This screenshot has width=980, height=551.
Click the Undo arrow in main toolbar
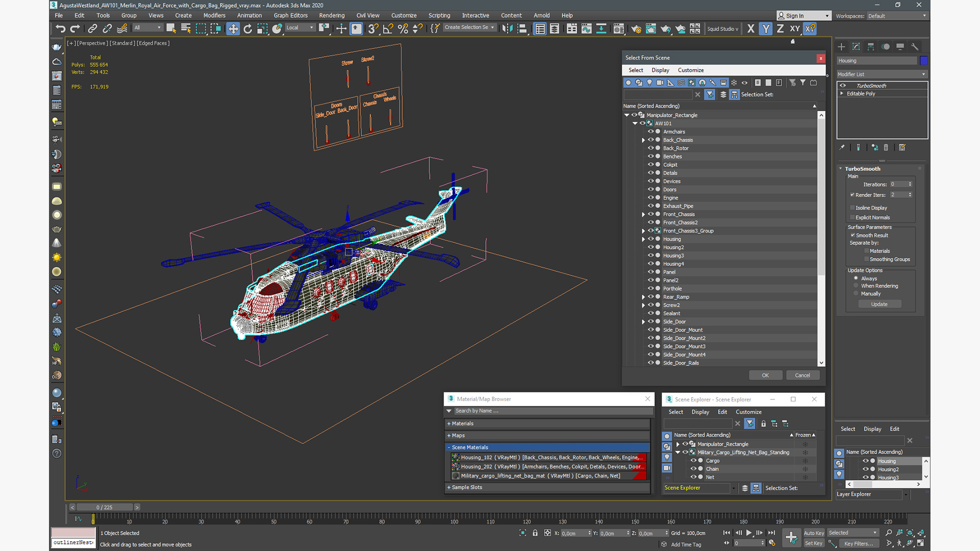[x=60, y=29]
